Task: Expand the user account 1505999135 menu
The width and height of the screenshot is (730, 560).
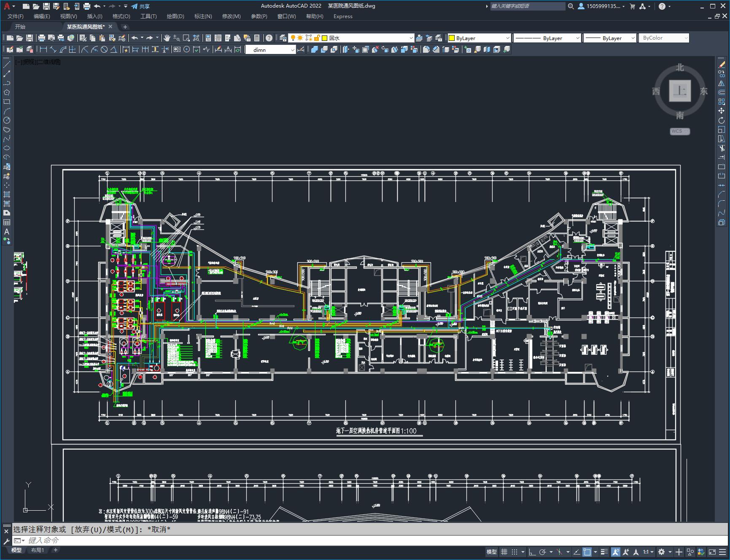Action: click(x=602, y=6)
